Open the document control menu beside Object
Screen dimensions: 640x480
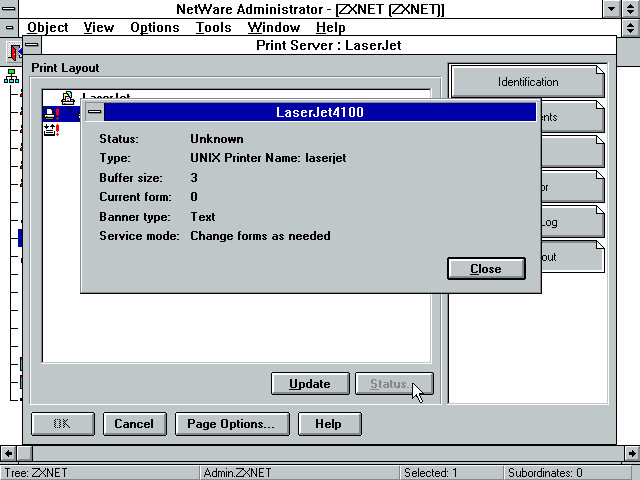pyautogui.click(x=9, y=28)
